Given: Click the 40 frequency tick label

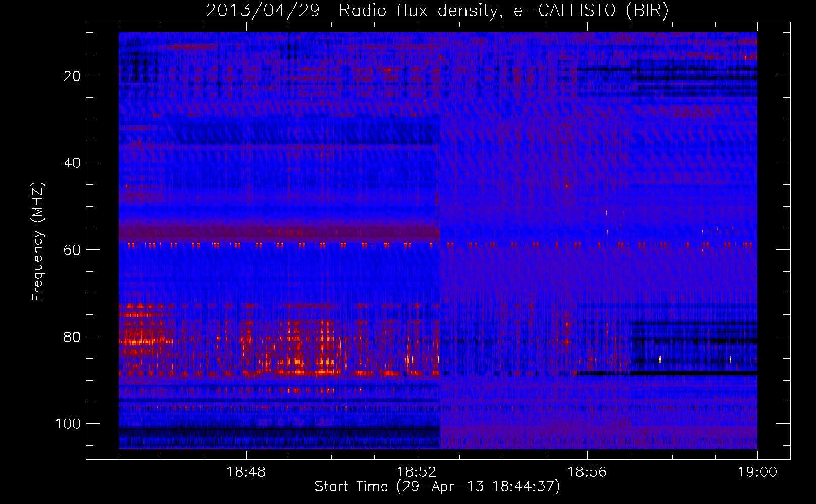Looking at the screenshot, I should [72, 163].
